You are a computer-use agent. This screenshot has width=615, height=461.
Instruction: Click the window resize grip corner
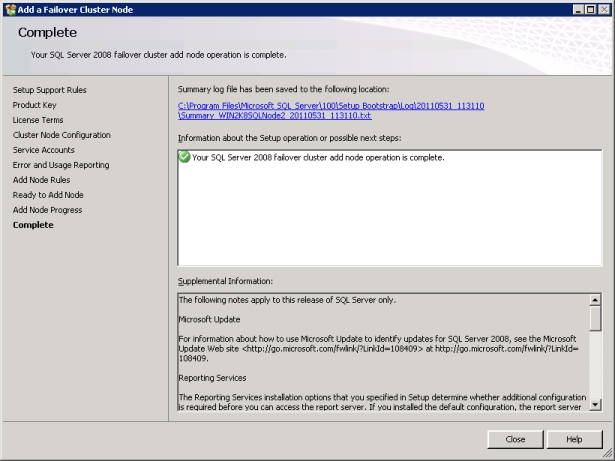pyautogui.click(x=607, y=453)
